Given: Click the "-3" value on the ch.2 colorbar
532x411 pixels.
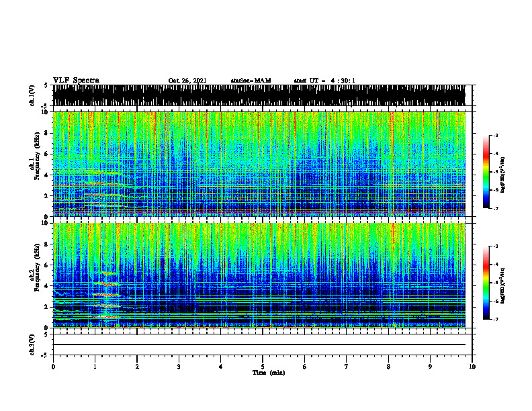Looking at the screenshot, I should 496,246.
